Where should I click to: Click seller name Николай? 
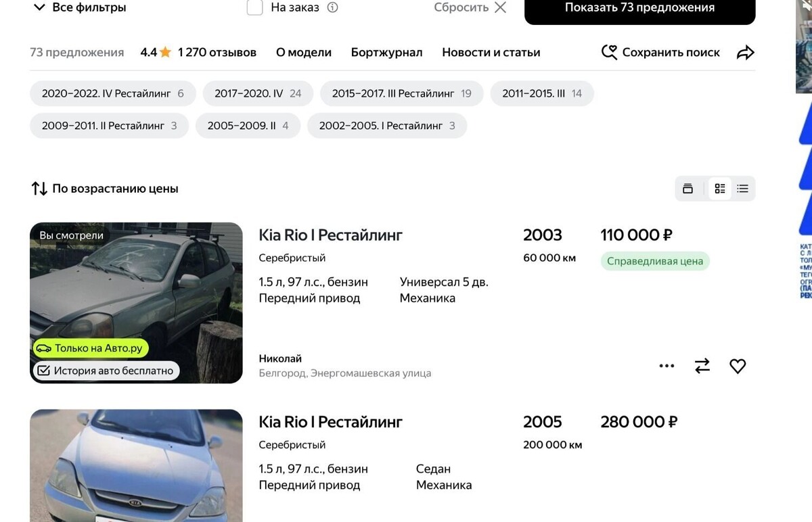coord(280,358)
